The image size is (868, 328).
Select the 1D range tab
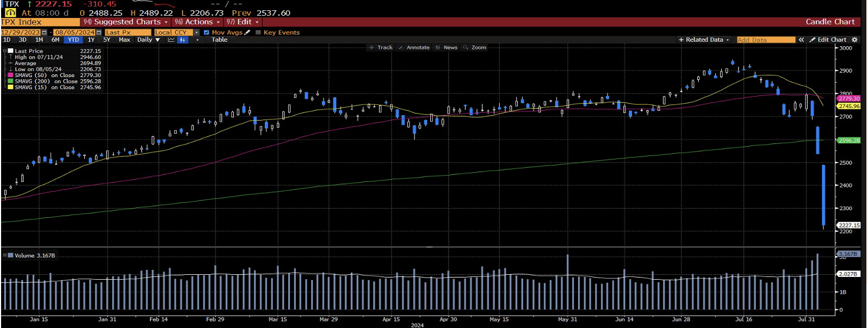[7, 40]
